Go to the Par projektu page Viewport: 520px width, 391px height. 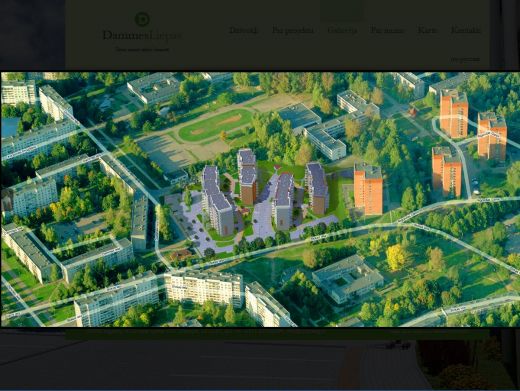(x=293, y=30)
